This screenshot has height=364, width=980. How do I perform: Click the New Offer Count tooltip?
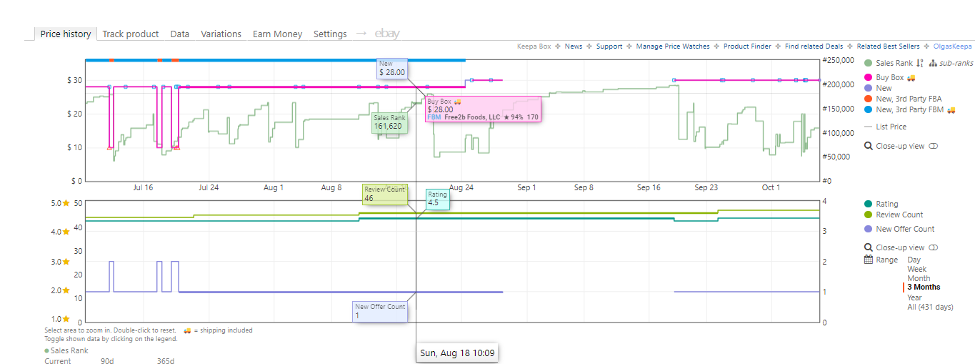pos(380,311)
